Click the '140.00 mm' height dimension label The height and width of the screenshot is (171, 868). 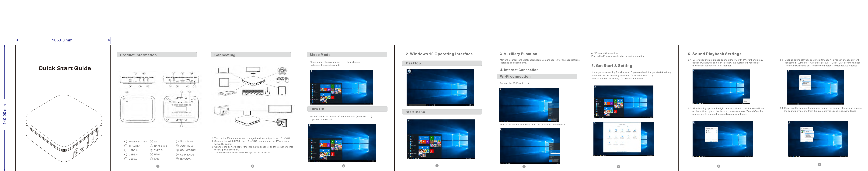(x=5, y=114)
